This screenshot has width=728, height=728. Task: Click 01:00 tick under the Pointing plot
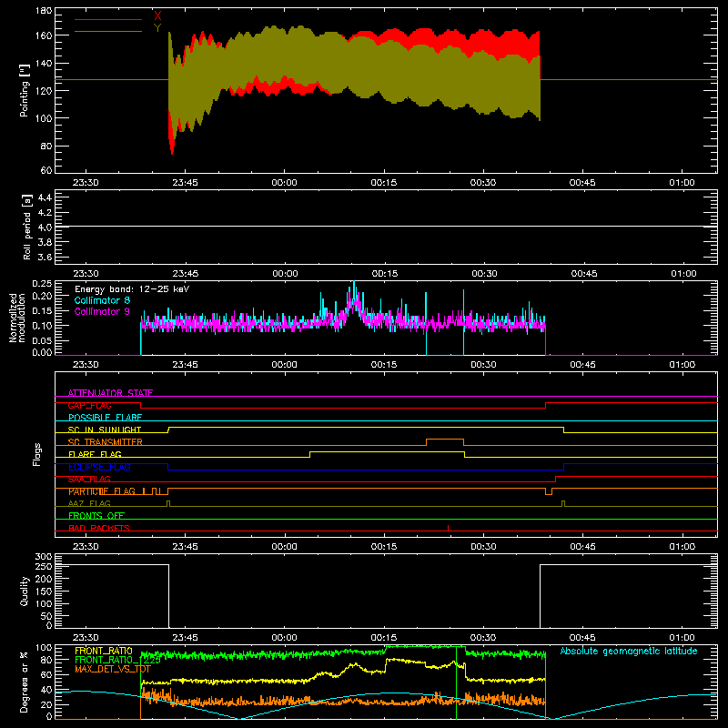point(682,183)
